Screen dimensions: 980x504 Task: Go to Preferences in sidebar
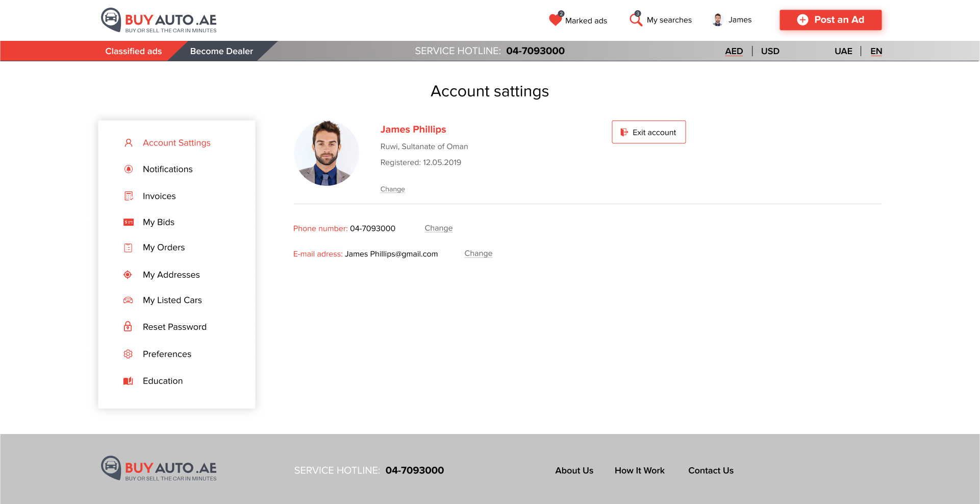pyautogui.click(x=167, y=354)
